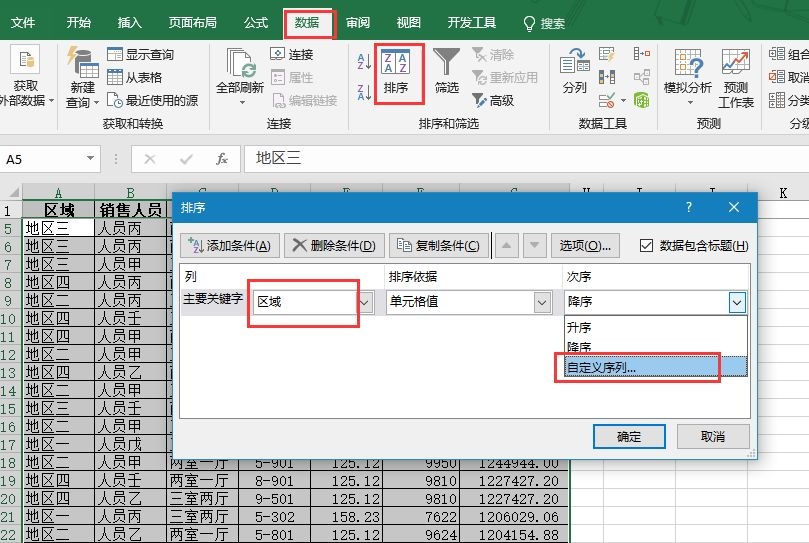Click the 全部刷新 button
Viewport: 809px width, 543px height.
(240, 76)
